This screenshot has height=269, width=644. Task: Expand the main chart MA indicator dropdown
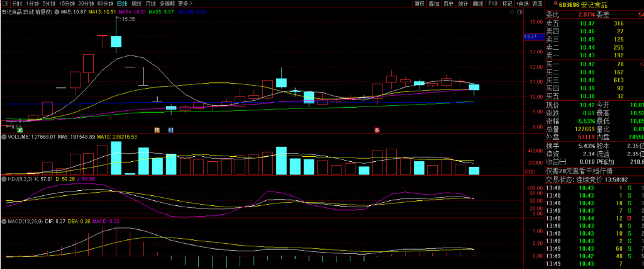click(x=57, y=12)
